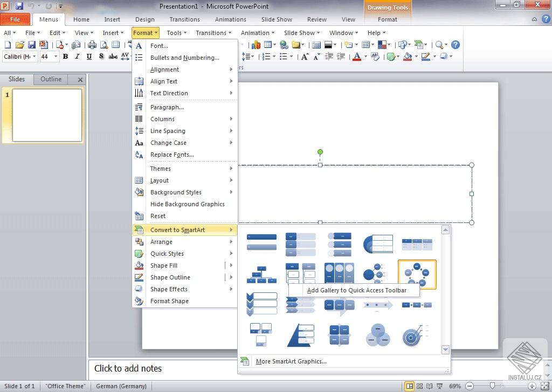
Task: Toggle underline formatting for text
Action: coord(89,56)
